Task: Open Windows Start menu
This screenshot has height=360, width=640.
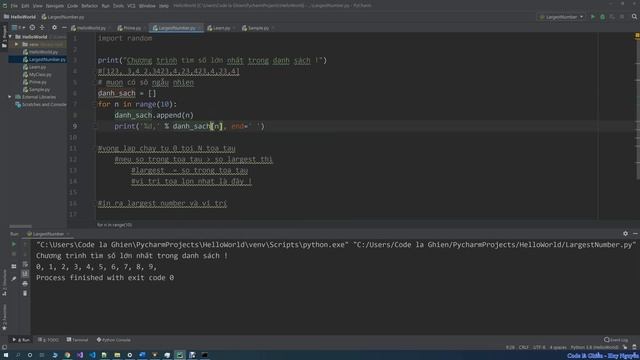Action: (x=6, y=355)
